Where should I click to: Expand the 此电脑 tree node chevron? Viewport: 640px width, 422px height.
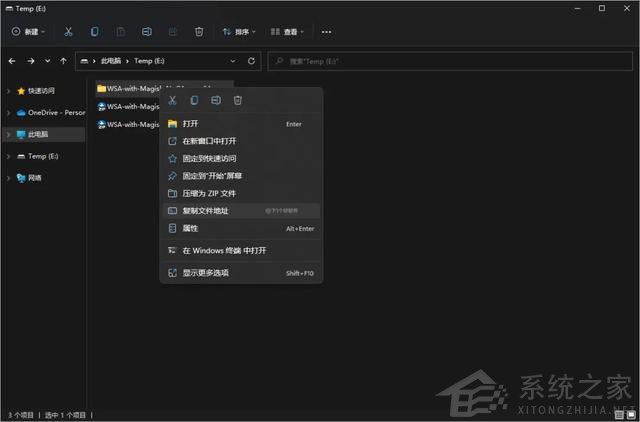[x=8, y=134]
